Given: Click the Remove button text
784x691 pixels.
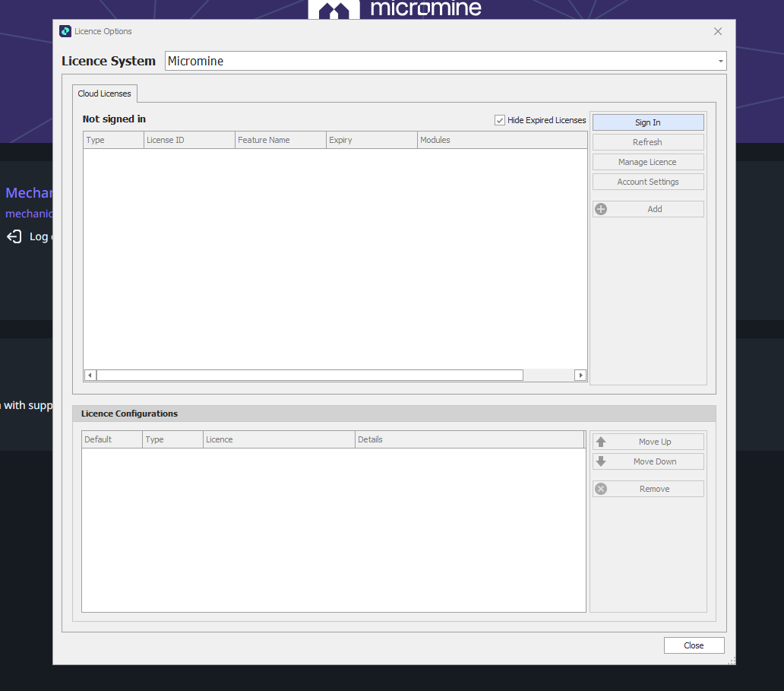Looking at the screenshot, I should click(x=654, y=489).
